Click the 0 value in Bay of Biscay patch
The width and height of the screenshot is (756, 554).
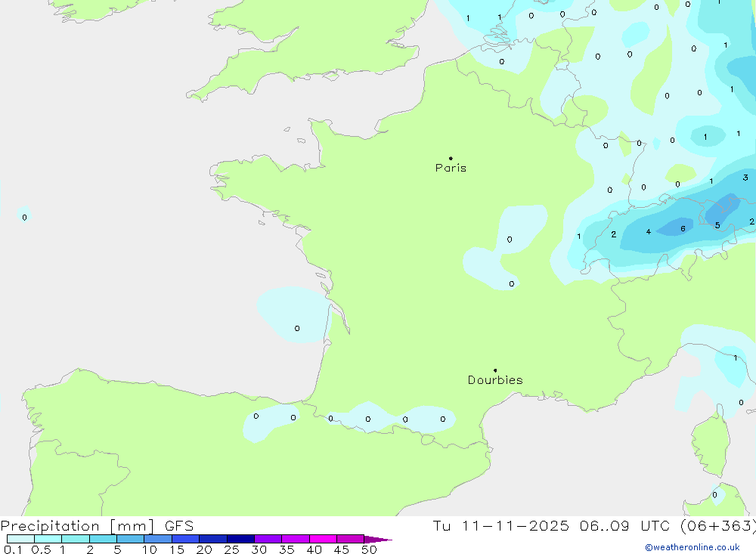297,328
